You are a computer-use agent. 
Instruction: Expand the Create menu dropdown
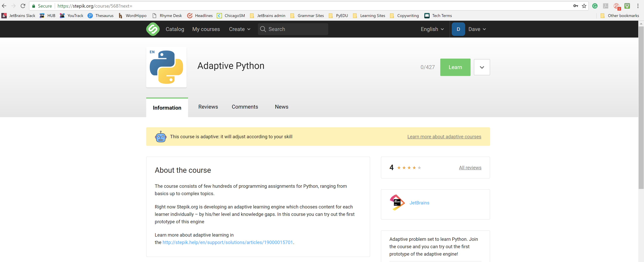[239, 29]
